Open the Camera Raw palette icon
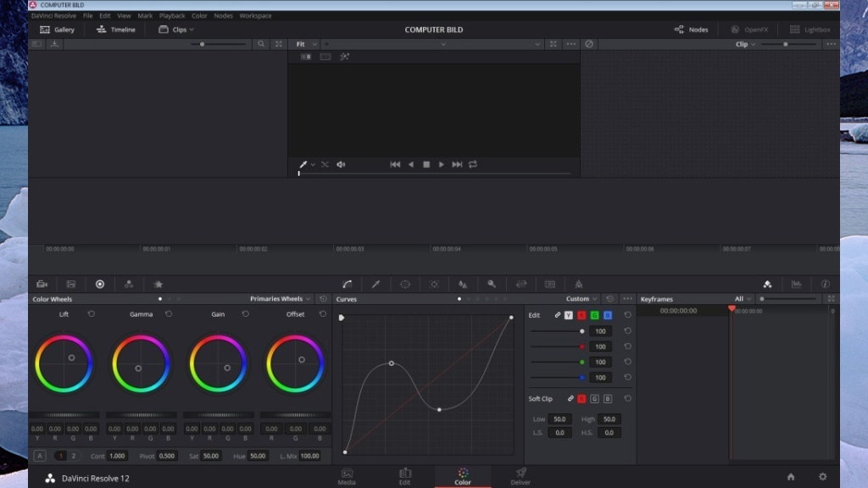 click(42, 285)
